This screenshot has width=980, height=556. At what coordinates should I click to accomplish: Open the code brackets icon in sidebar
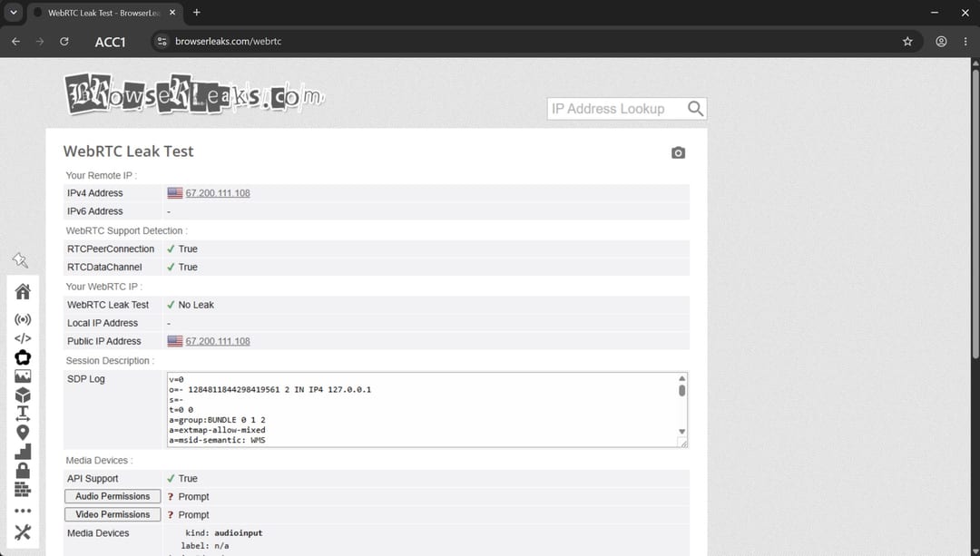click(x=23, y=338)
